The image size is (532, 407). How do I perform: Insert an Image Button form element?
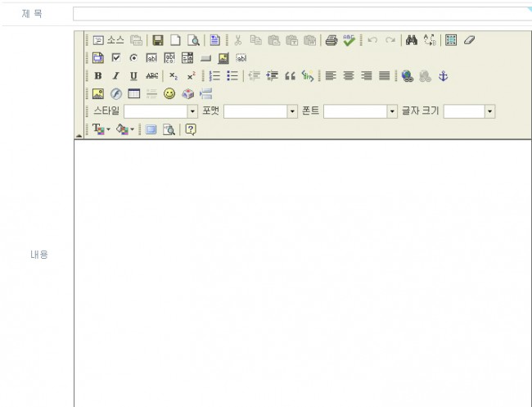[x=223, y=58]
